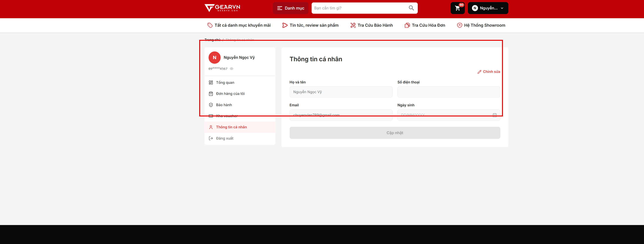Click the promotion tag icon

pos(210,25)
